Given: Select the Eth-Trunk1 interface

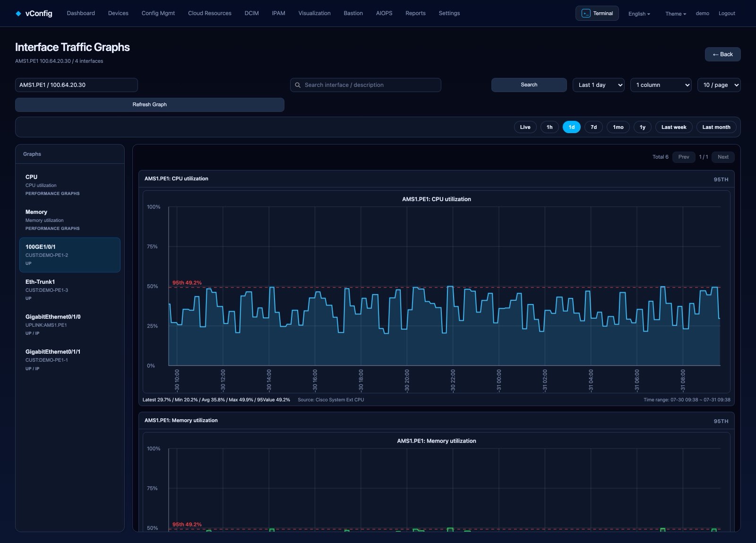Looking at the screenshot, I should pos(70,290).
